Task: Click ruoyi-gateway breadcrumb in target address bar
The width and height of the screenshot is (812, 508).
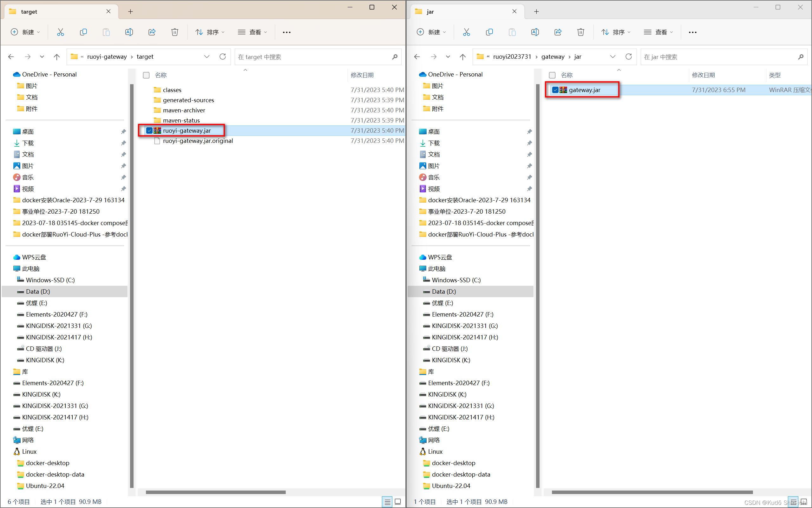Action: click(107, 57)
